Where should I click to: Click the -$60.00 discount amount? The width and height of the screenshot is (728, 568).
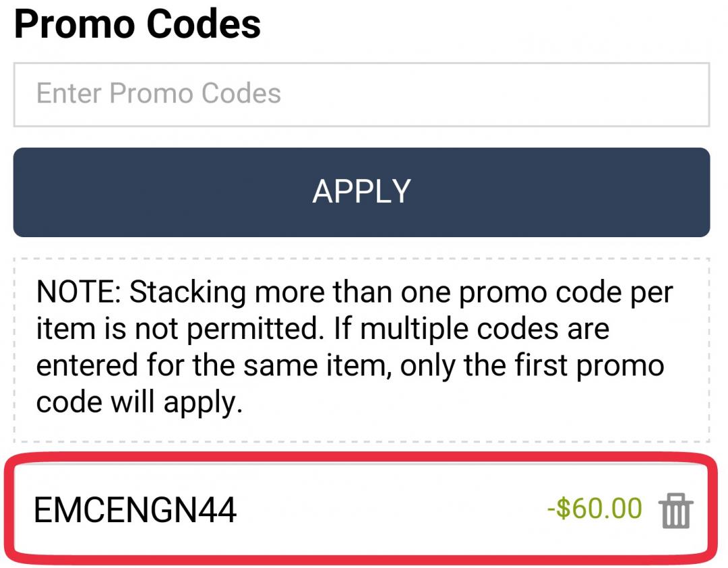[595, 509]
